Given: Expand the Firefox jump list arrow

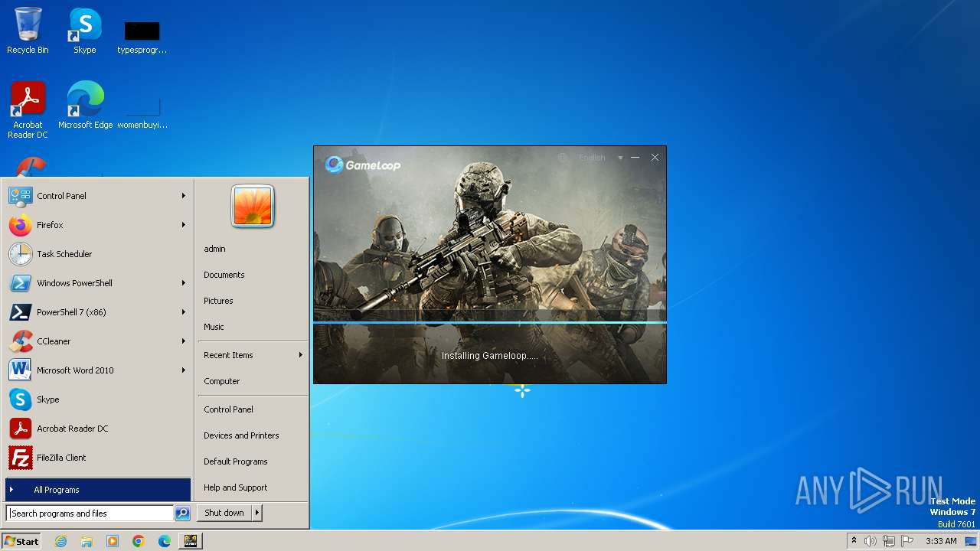Looking at the screenshot, I should (x=184, y=225).
